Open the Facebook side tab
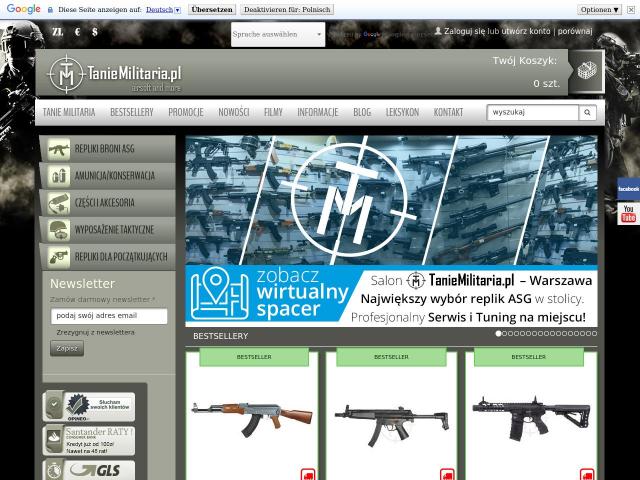The height and width of the screenshot is (480, 640). click(x=628, y=189)
